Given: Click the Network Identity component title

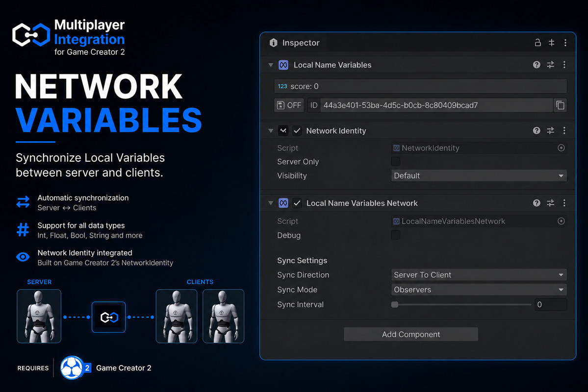Looking at the screenshot, I should (336, 131).
